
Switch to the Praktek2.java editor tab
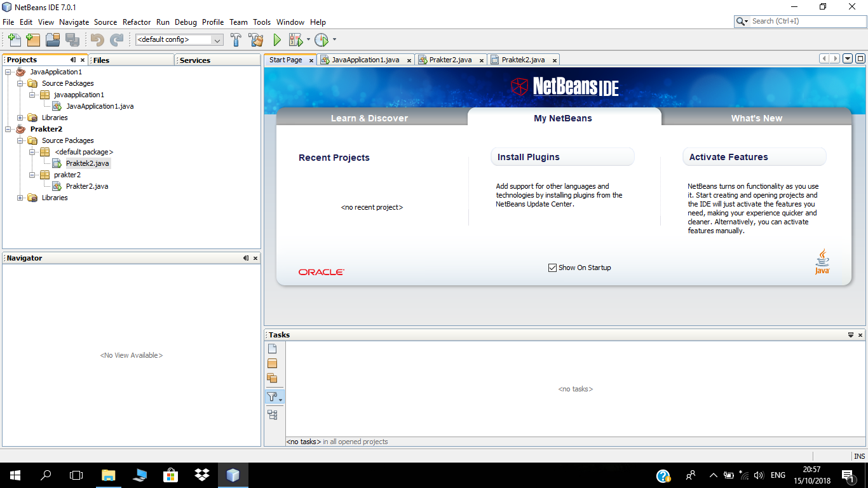(x=523, y=60)
